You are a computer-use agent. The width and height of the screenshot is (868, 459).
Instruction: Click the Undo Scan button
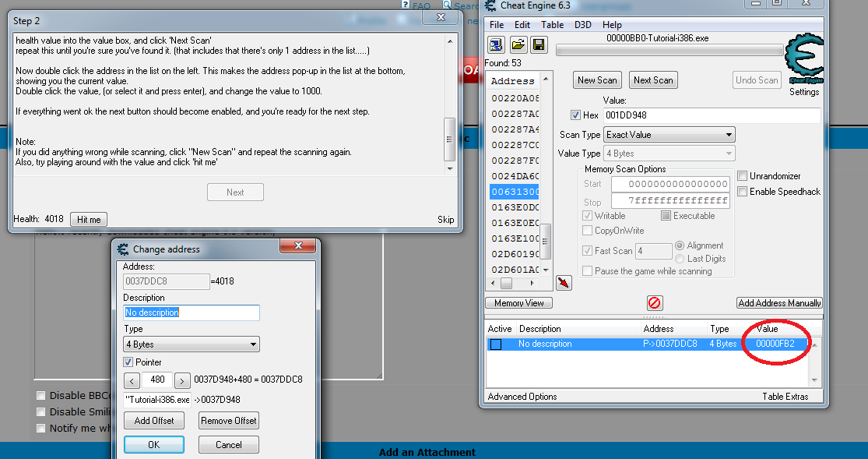[x=757, y=80]
